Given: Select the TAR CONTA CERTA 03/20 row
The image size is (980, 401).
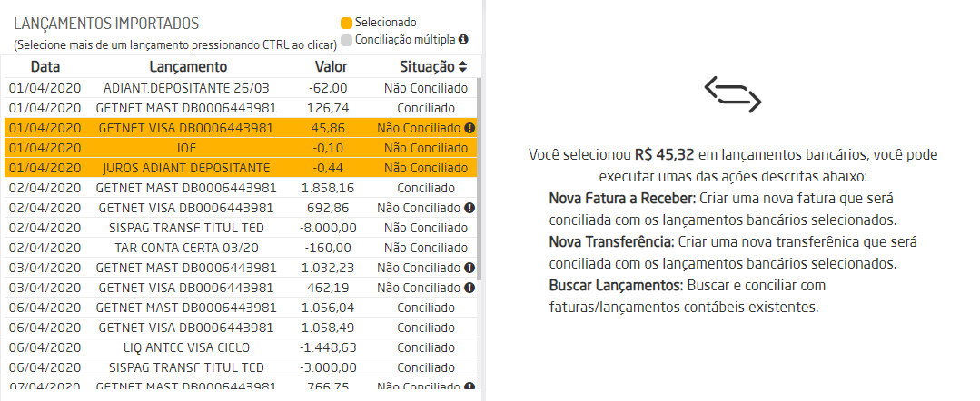Looking at the screenshot, I should point(187,248).
